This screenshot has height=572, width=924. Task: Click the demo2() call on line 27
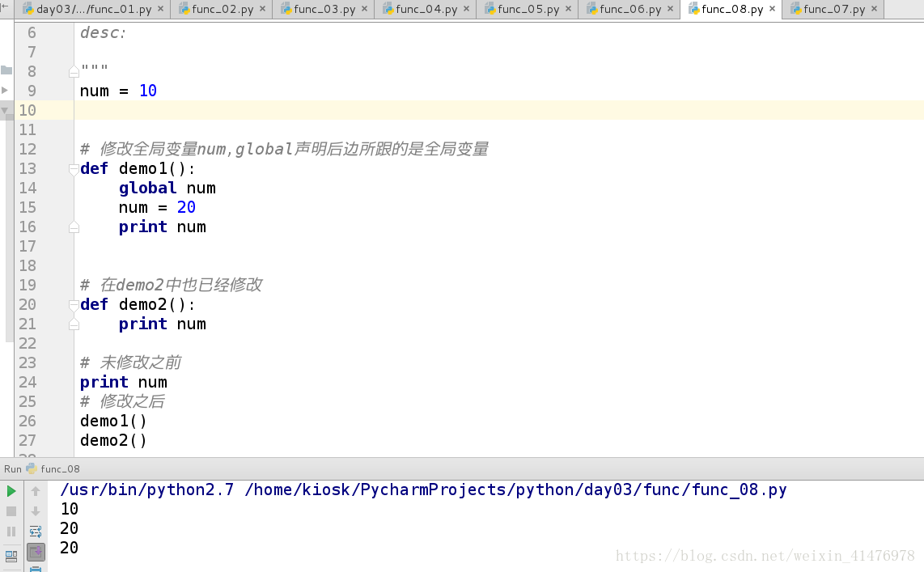pyautogui.click(x=114, y=441)
